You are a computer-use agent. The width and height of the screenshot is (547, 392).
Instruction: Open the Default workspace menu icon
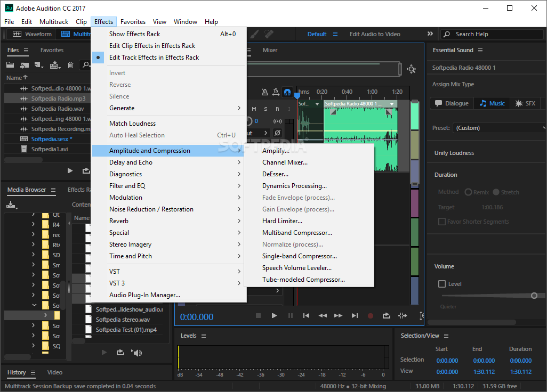coord(335,34)
